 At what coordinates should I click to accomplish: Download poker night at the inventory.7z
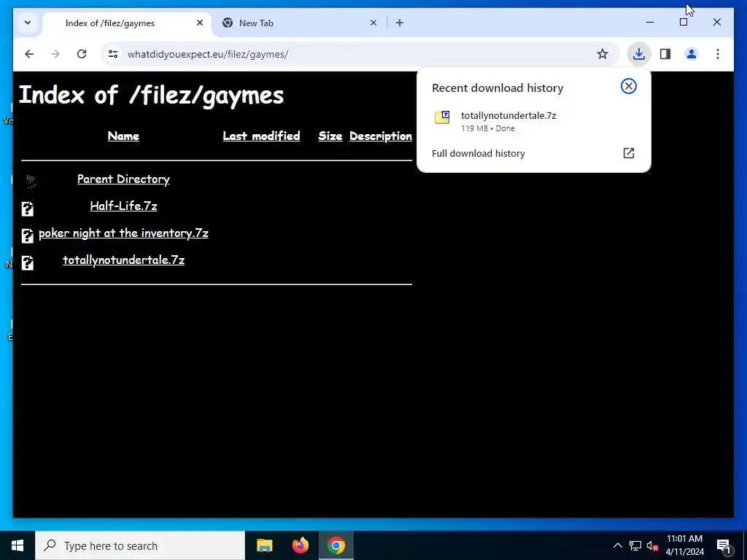[123, 233]
